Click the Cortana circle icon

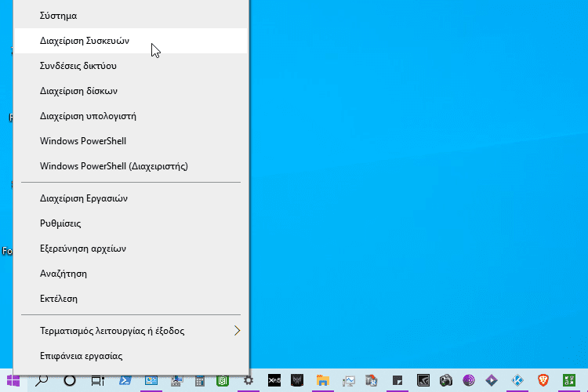tap(70, 381)
